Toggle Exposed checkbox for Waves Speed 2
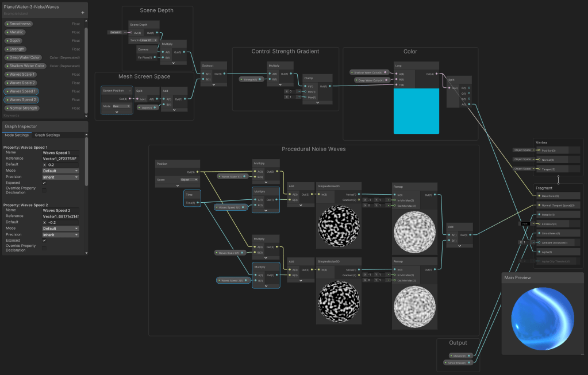Viewport: 588px width, 375px height. tap(45, 241)
